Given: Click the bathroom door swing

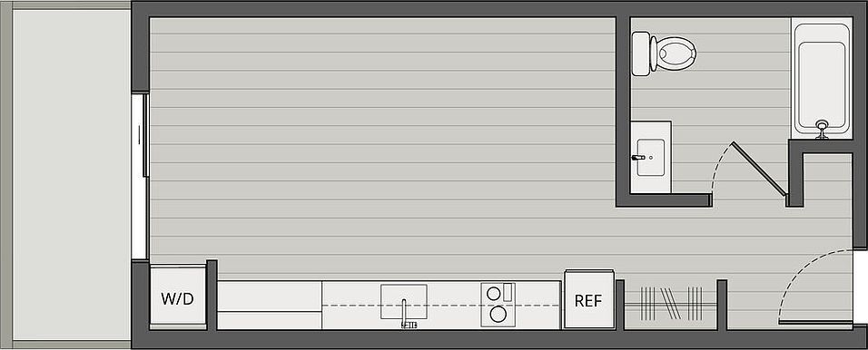Looking at the screenshot, I should [748, 169].
